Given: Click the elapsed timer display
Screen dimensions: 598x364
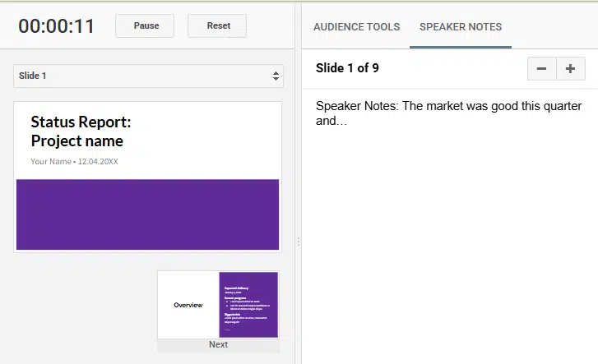Looking at the screenshot, I should point(57,26).
